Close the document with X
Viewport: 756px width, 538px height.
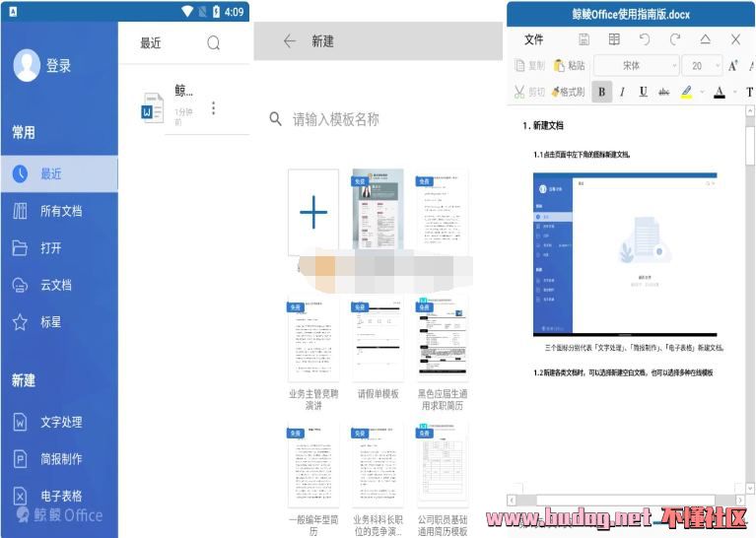pos(735,39)
